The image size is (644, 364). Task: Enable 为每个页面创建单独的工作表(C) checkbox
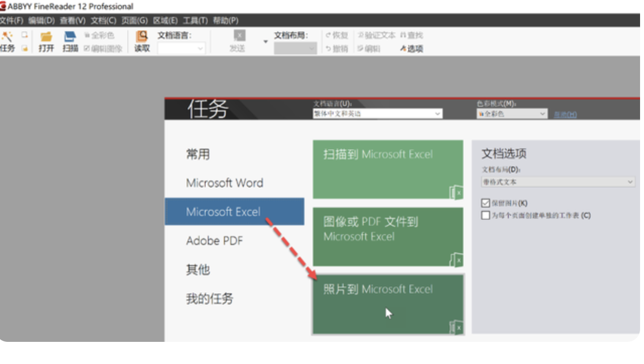pyautogui.click(x=486, y=215)
